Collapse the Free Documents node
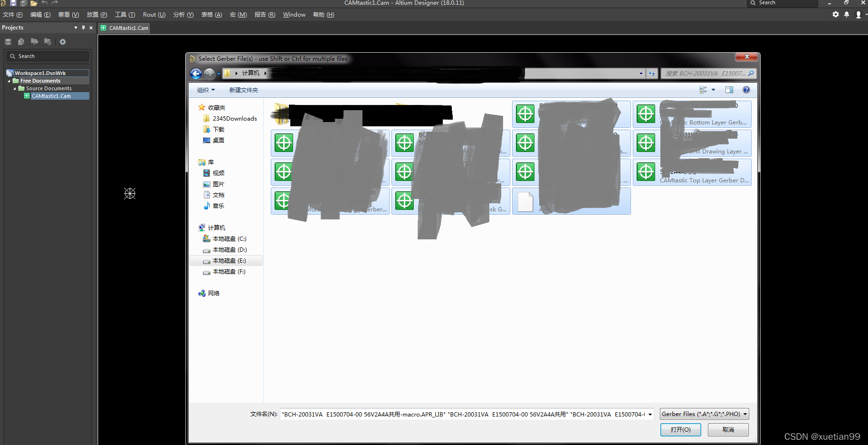 click(x=9, y=81)
